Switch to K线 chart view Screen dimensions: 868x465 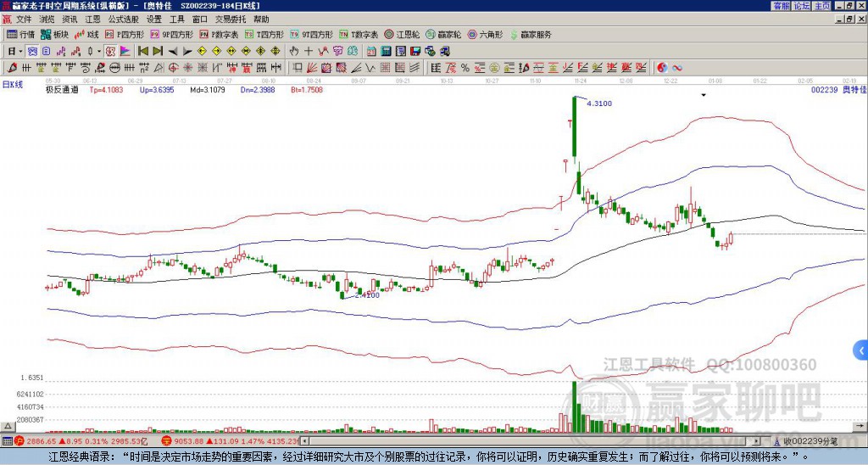(86, 34)
